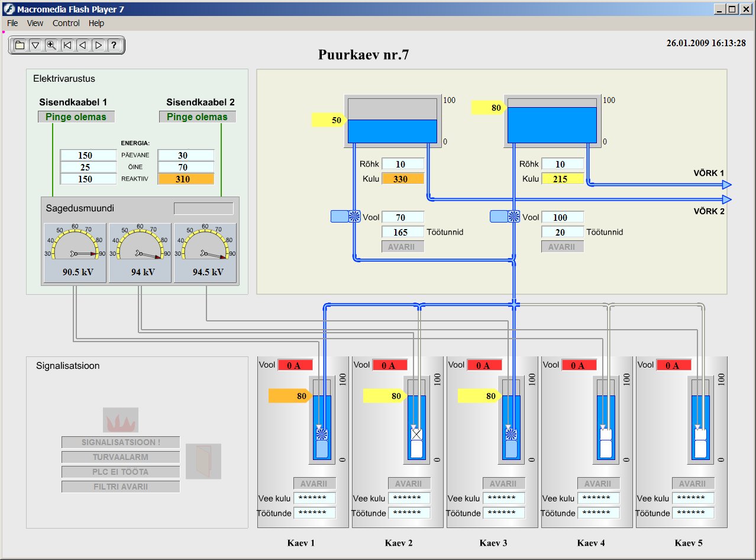Expand the down-triangle toolbar dropdown
Screen dimensions: 756x560
coord(35,45)
